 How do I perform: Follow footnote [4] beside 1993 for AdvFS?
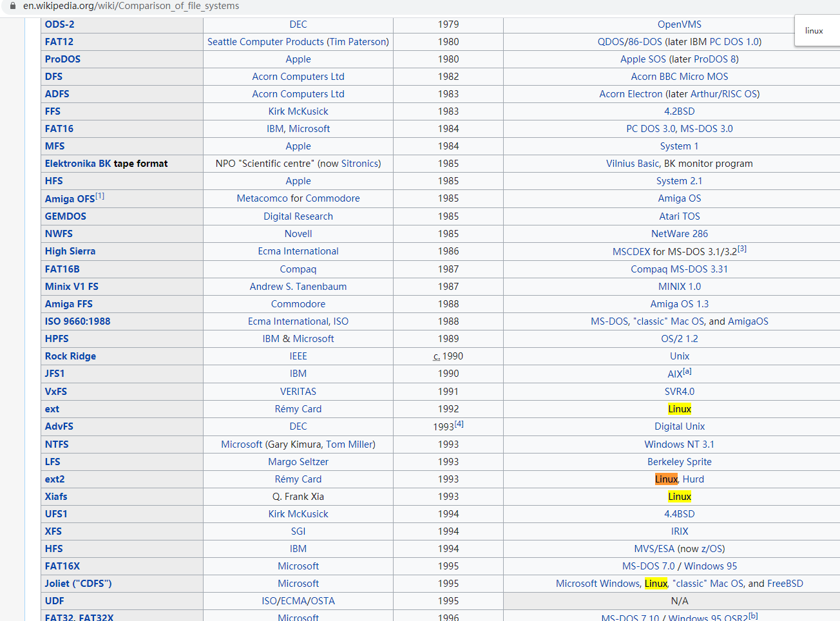coord(459,424)
